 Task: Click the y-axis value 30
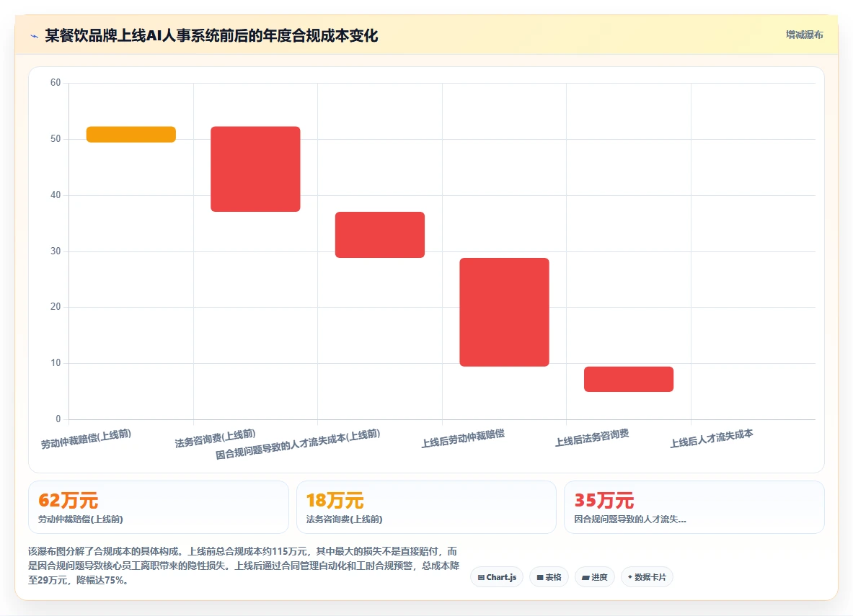coord(56,251)
